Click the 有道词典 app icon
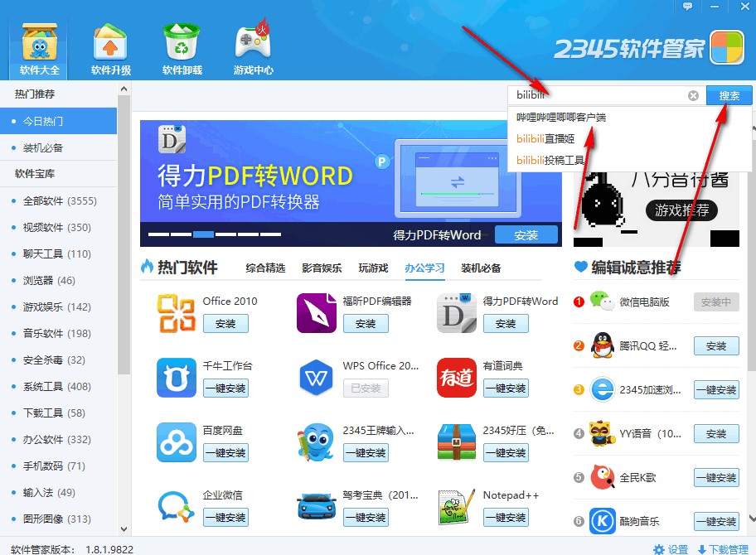The height and width of the screenshot is (555, 756). coord(457,378)
